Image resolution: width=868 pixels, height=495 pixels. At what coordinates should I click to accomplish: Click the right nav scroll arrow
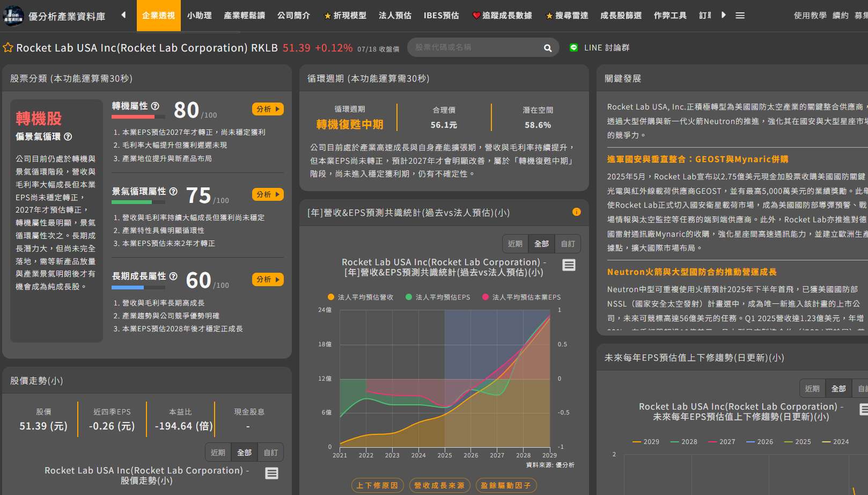pos(723,15)
